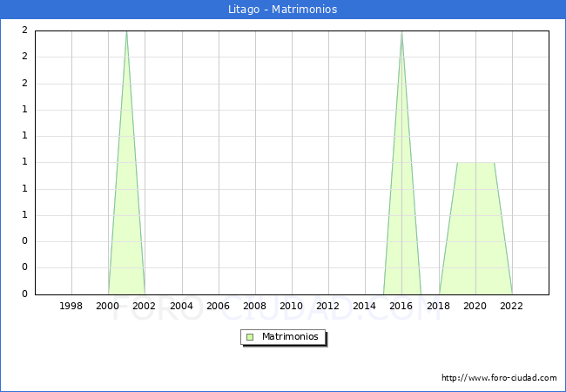Screen dimensions: 566x392
Task: Click the 2012 x-axis label
Action: tap(327, 306)
